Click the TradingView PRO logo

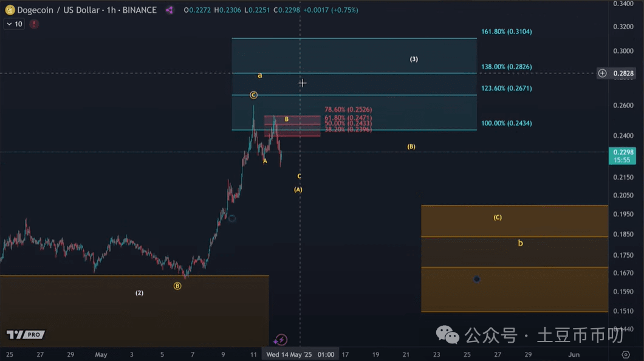coord(26,335)
